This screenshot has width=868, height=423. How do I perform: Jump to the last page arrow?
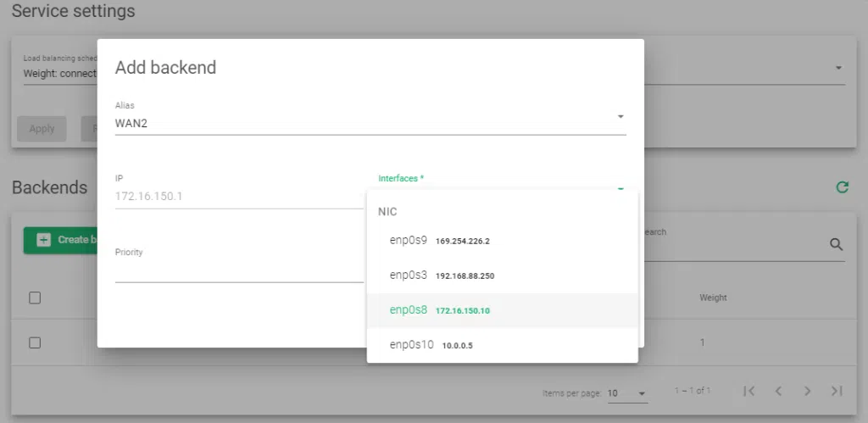point(837,391)
